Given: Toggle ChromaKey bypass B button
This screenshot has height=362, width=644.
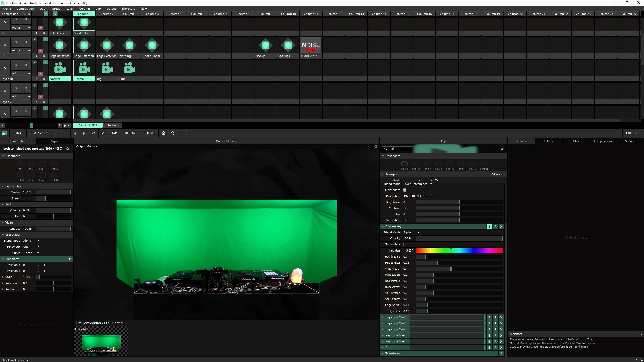Looking at the screenshot, I should tap(489, 227).
